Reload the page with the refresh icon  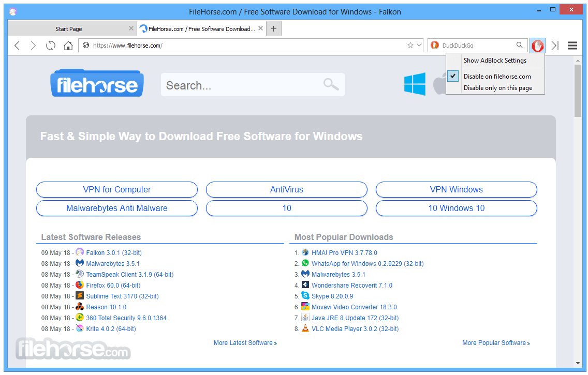point(51,46)
